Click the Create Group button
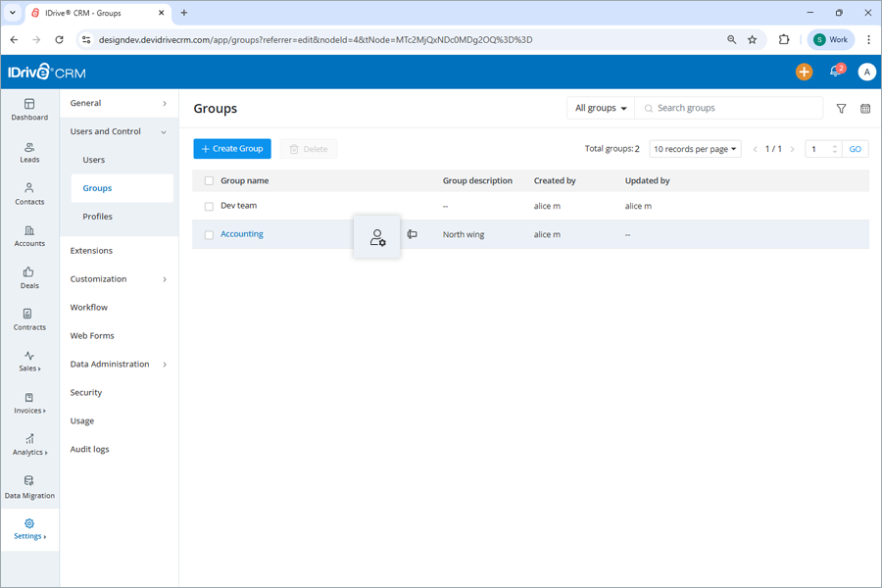The height and width of the screenshot is (588, 882). click(232, 148)
